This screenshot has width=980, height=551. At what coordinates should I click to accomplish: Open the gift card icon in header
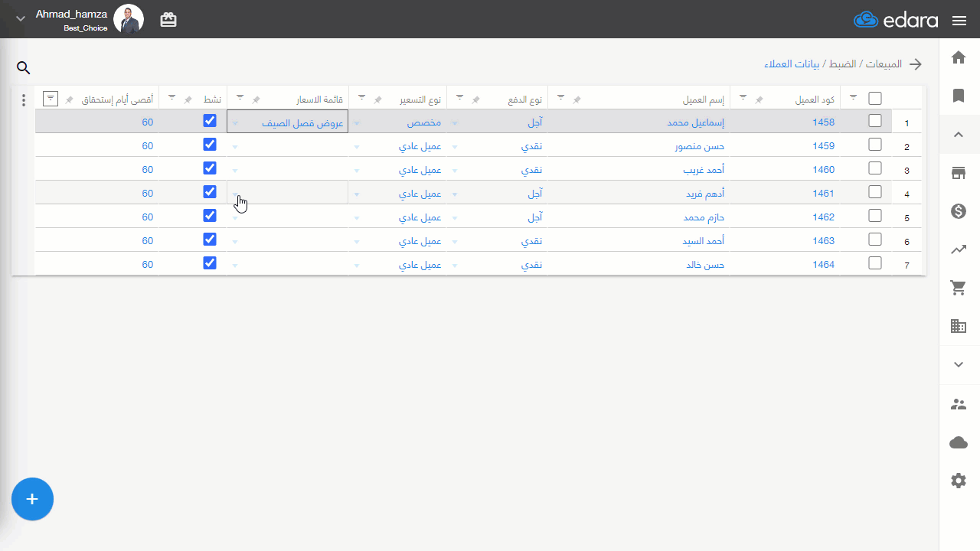[168, 20]
